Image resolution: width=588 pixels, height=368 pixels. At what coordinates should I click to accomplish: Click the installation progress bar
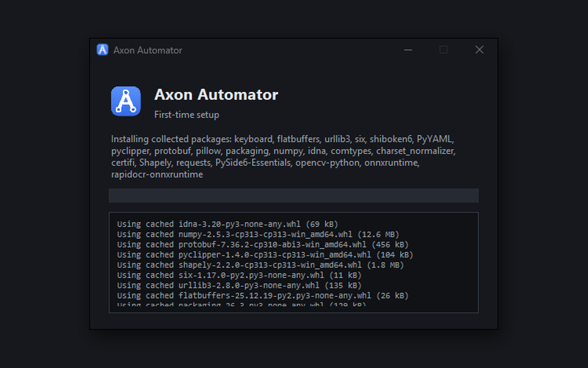pos(294,195)
